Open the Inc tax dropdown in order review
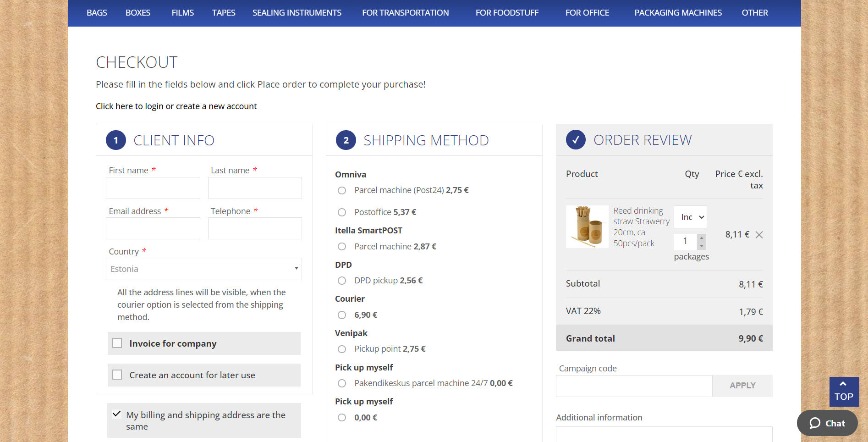The image size is (868, 442). pyautogui.click(x=690, y=217)
